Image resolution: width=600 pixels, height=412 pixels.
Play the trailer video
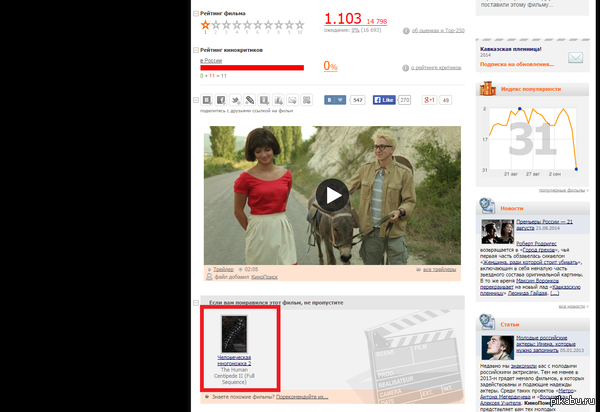click(332, 194)
